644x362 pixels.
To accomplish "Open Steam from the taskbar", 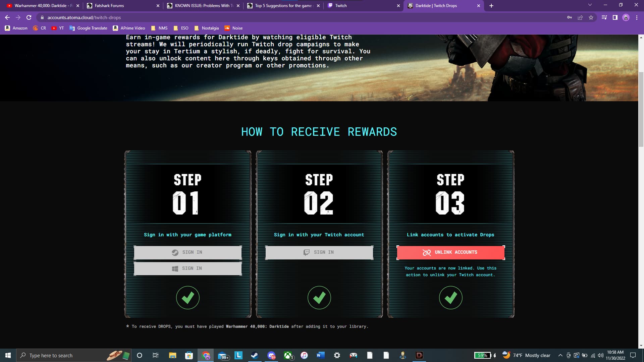I will tap(255, 355).
